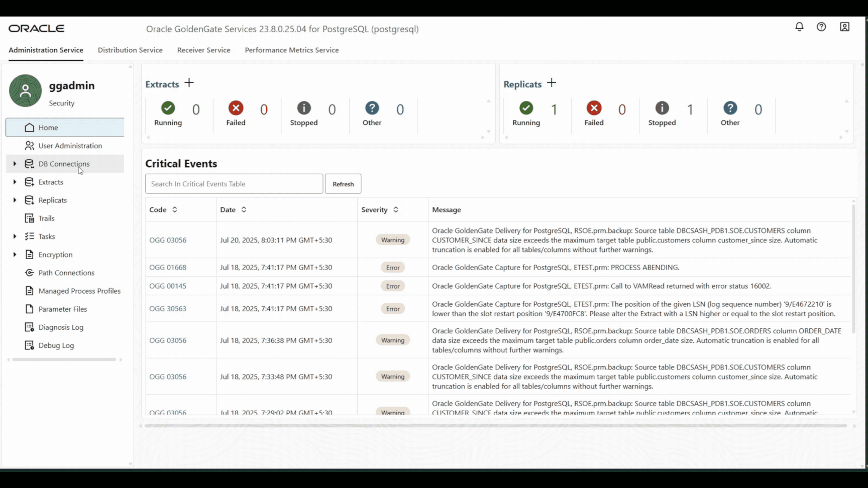Click the Security label under ggadmin
This screenshot has height=488, width=868.
pos(62,103)
